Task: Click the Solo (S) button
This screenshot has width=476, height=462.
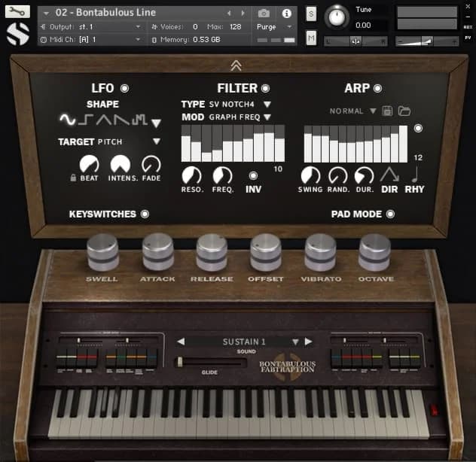Action: click(x=311, y=14)
